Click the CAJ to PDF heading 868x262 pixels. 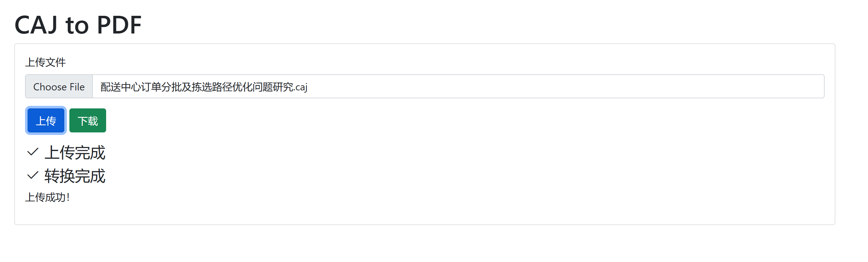click(78, 25)
